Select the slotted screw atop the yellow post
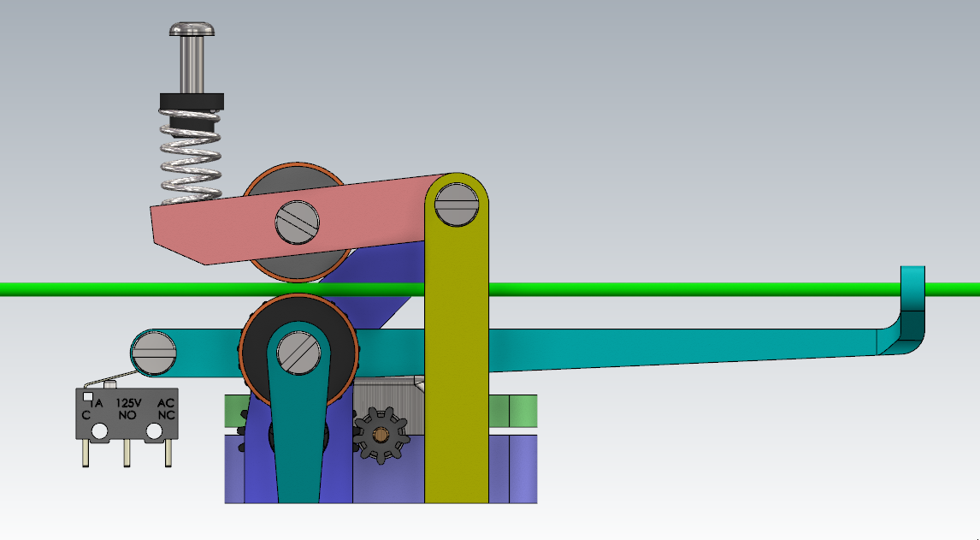The image size is (980, 540). click(457, 205)
